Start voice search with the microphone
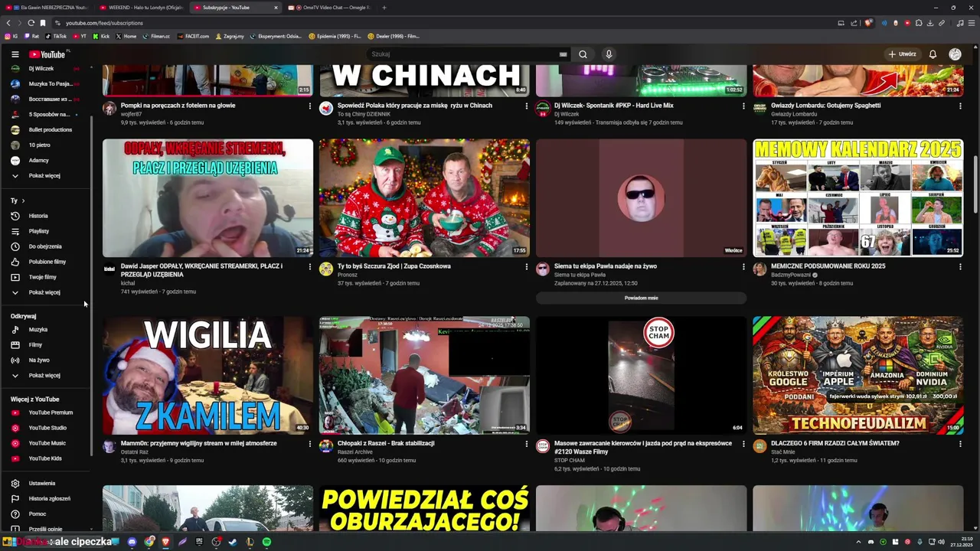 609,54
